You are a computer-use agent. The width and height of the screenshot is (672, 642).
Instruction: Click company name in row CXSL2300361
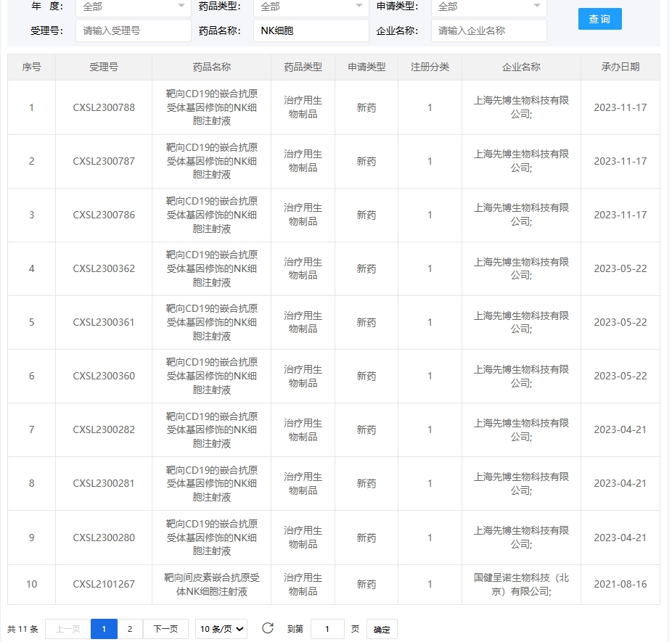point(521,322)
